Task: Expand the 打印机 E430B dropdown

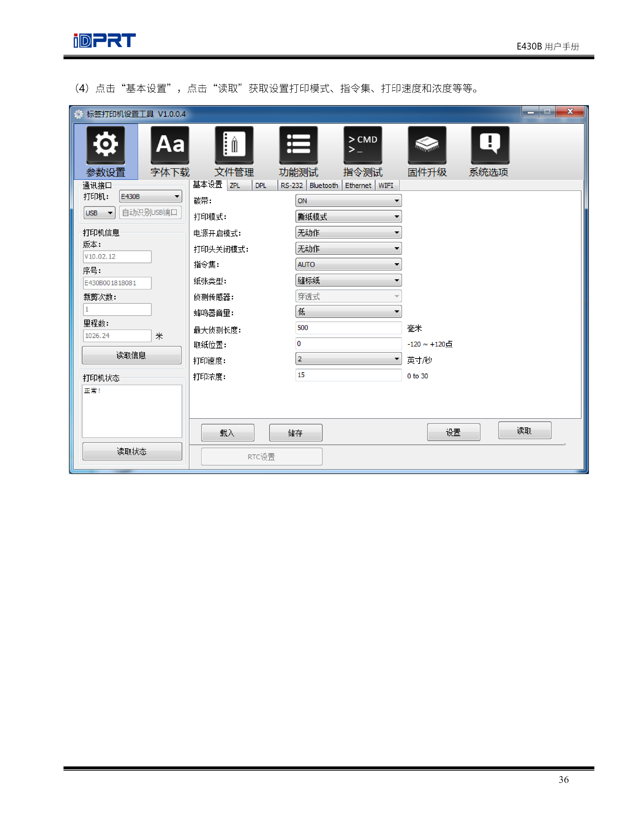Action: click(151, 196)
